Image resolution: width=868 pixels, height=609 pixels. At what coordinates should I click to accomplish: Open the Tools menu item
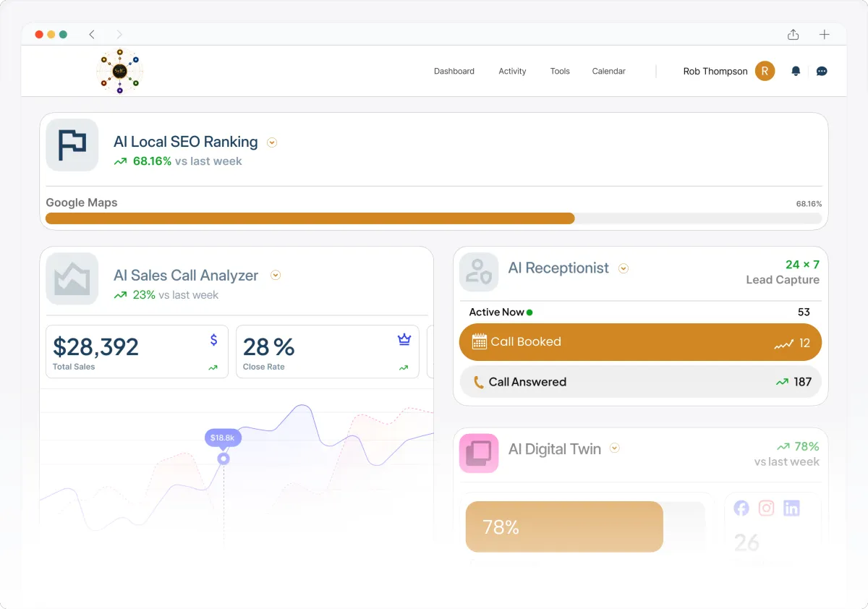click(560, 71)
